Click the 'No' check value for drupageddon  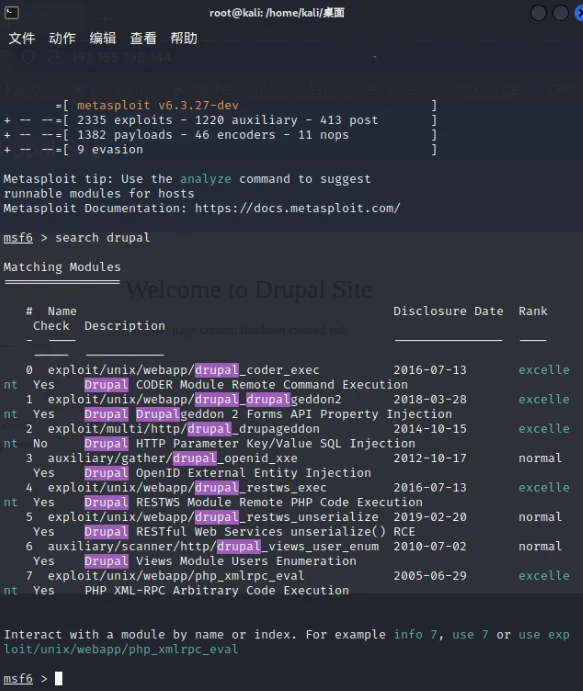point(40,444)
